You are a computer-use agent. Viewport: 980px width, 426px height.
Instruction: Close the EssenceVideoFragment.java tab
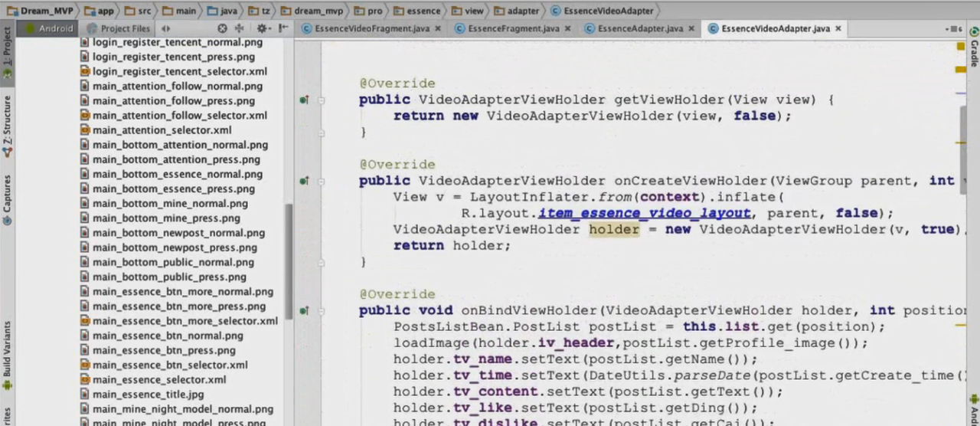[x=438, y=28]
